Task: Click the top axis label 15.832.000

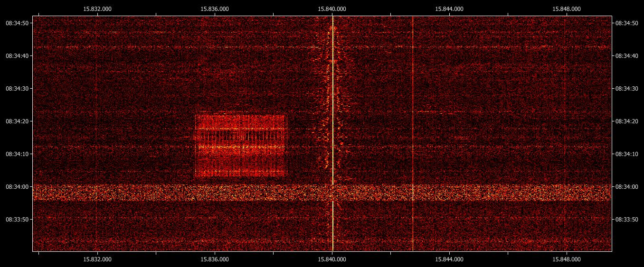Action: click(97, 9)
